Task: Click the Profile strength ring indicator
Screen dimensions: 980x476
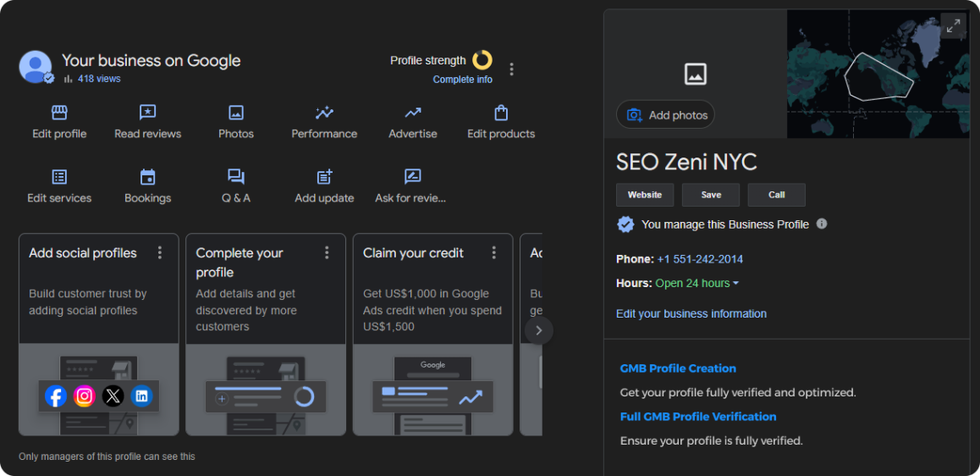Action: point(482,60)
